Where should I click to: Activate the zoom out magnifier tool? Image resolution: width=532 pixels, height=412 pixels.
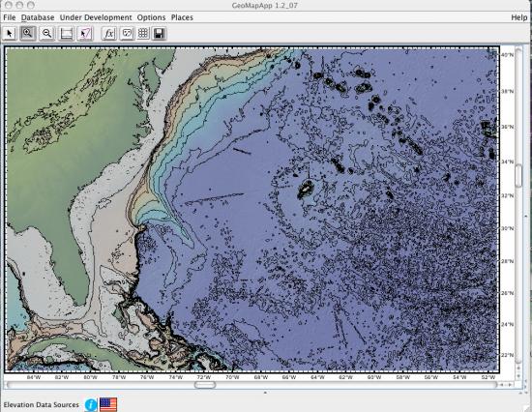pos(46,33)
